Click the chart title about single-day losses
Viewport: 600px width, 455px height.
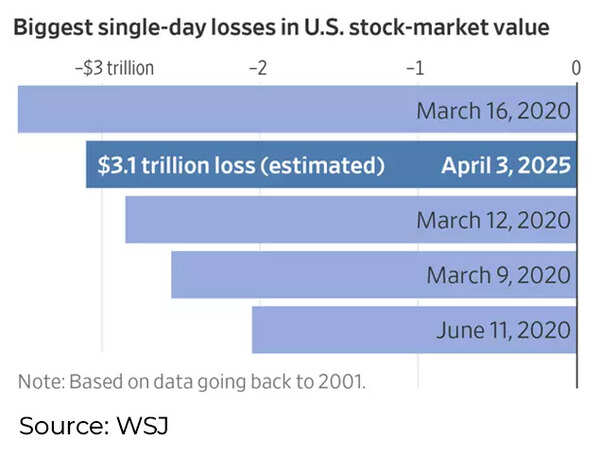pyautogui.click(x=282, y=27)
